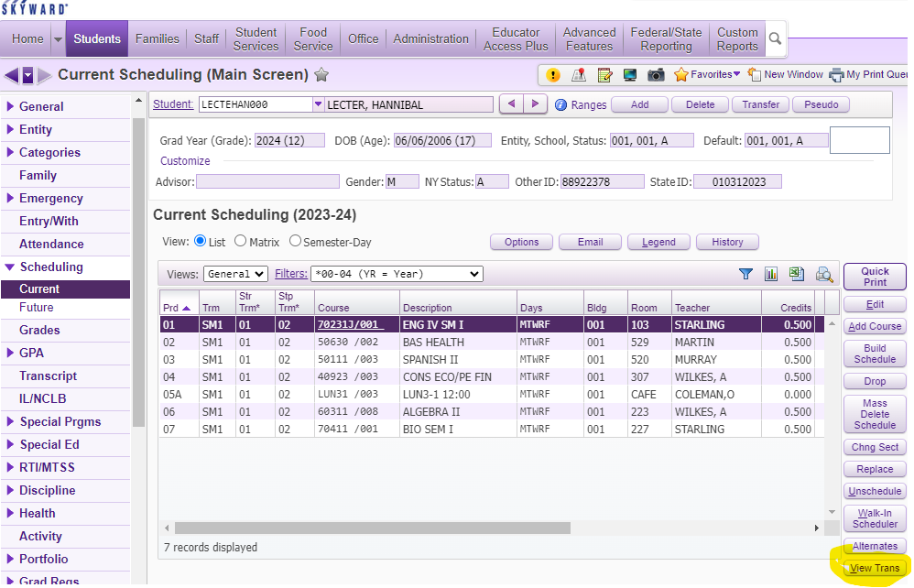Viewport: 914px width, 588px height.
Task: Click the blue filter funnel icon
Action: 745,274
